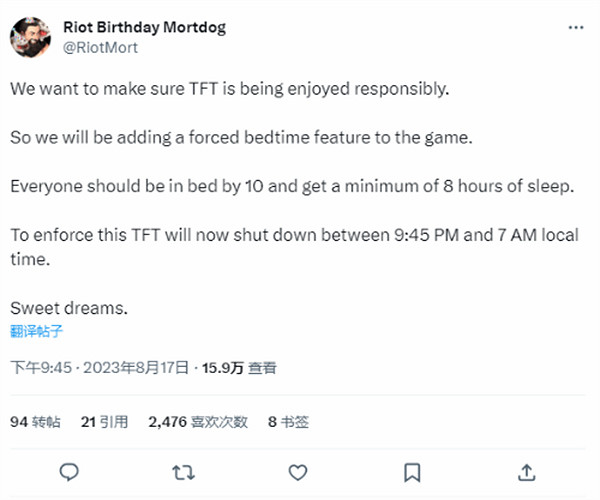Click the "Sweet dreams." closing line

(x=69, y=307)
